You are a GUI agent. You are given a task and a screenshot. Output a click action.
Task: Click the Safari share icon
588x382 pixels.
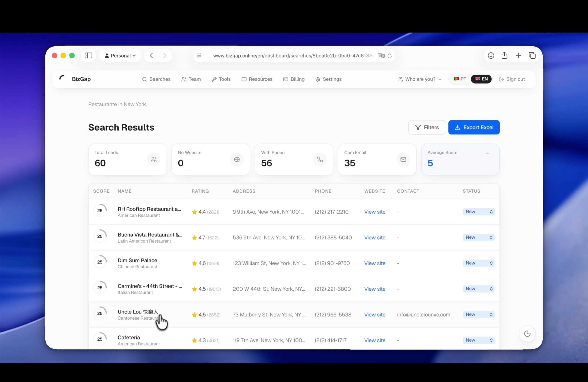(504, 55)
